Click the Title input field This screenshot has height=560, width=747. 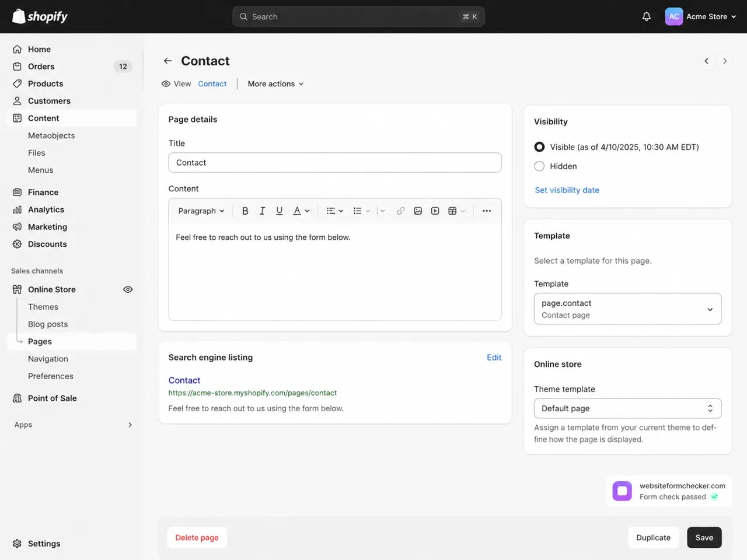pos(335,163)
